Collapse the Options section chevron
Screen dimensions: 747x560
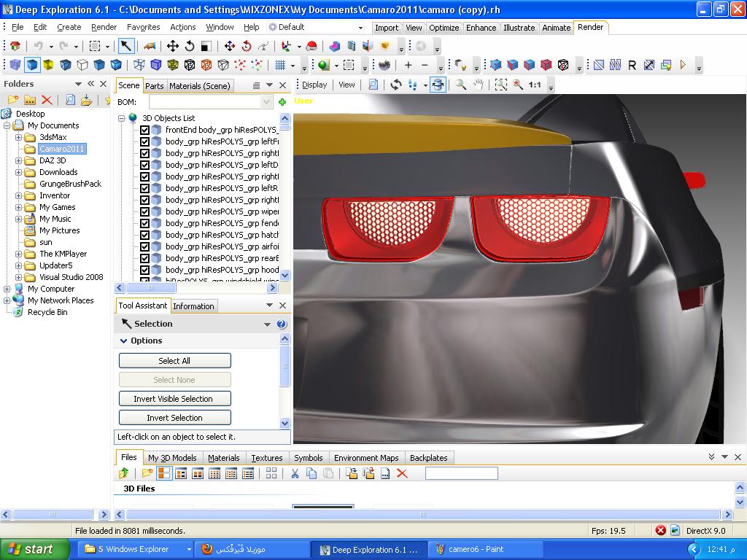(123, 341)
